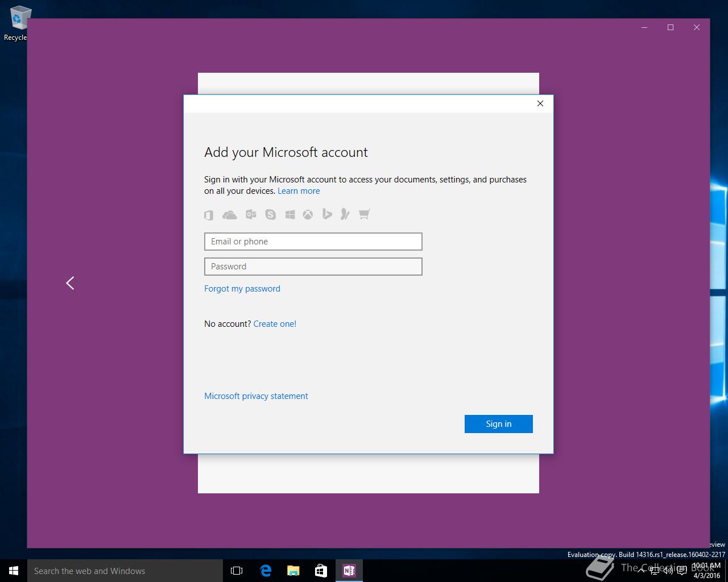Click the OneDrive cloud icon
The width and height of the screenshot is (728, 582).
coord(229,215)
